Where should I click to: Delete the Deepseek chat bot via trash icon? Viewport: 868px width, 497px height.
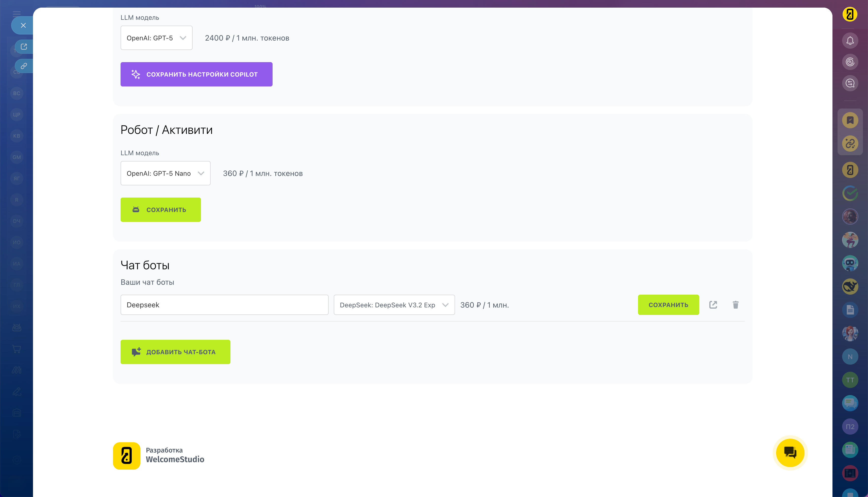pos(736,305)
